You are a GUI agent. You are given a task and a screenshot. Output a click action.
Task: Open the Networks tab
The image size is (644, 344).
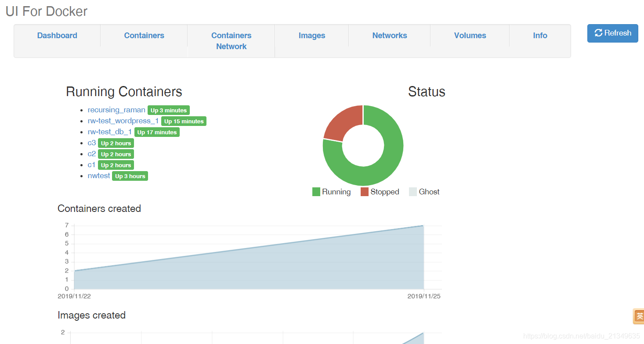click(x=390, y=36)
